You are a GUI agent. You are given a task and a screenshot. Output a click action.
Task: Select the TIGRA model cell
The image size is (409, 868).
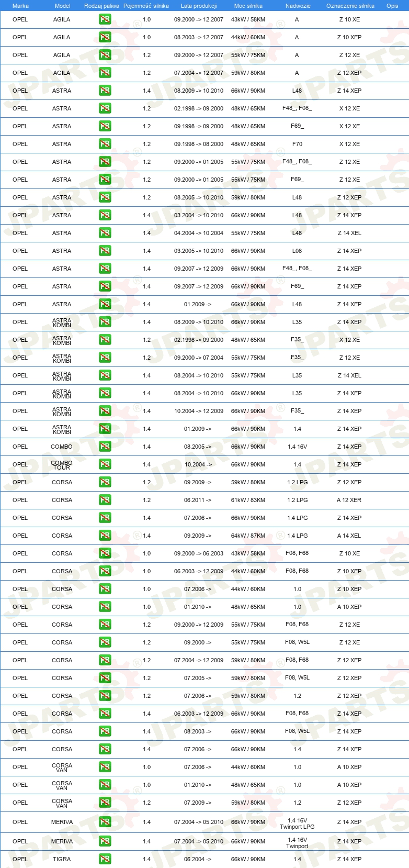click(62, 859)
